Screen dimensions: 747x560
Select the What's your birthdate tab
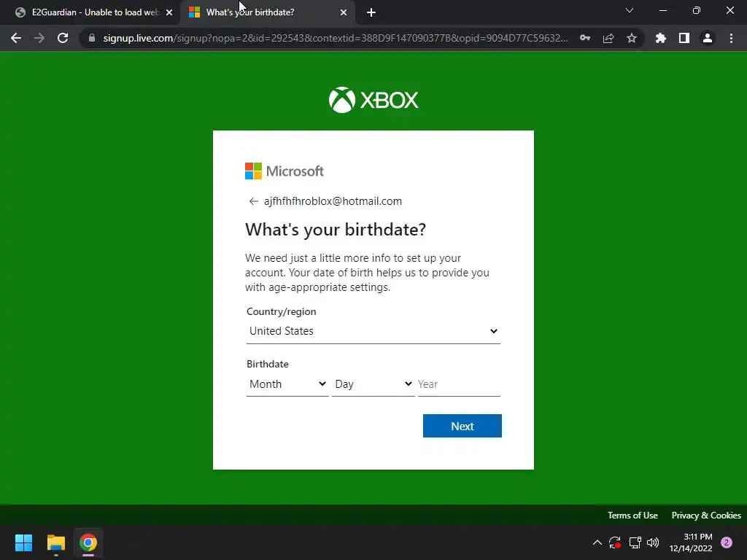click(267, 12)
